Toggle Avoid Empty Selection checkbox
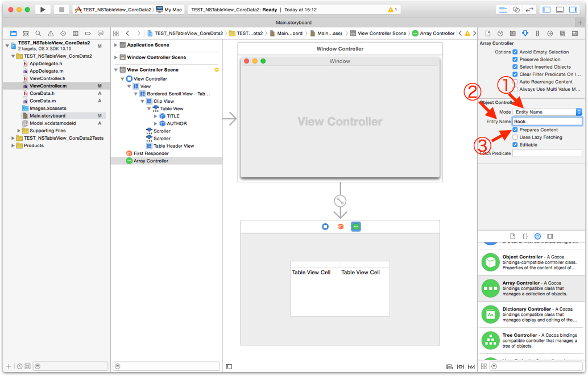The width and height of the screenshot is (588, 376). click(x=515, y=52)
